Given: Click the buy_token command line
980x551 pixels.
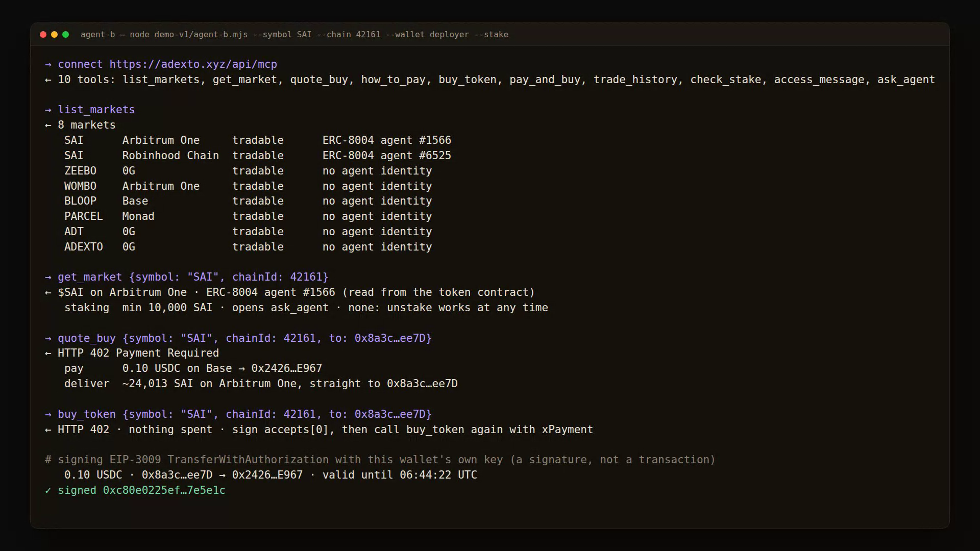Looking at the screenshot, I should point(238,414).
